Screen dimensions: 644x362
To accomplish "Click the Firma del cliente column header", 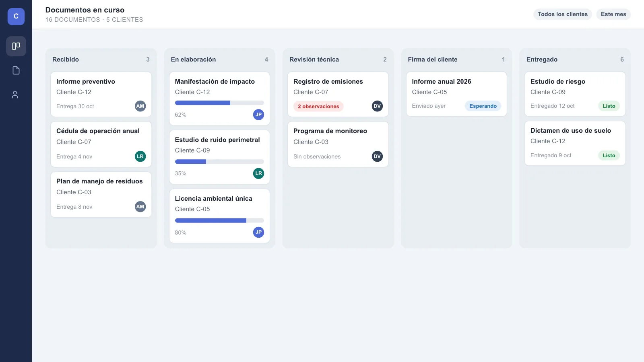I will coord(433,59).
